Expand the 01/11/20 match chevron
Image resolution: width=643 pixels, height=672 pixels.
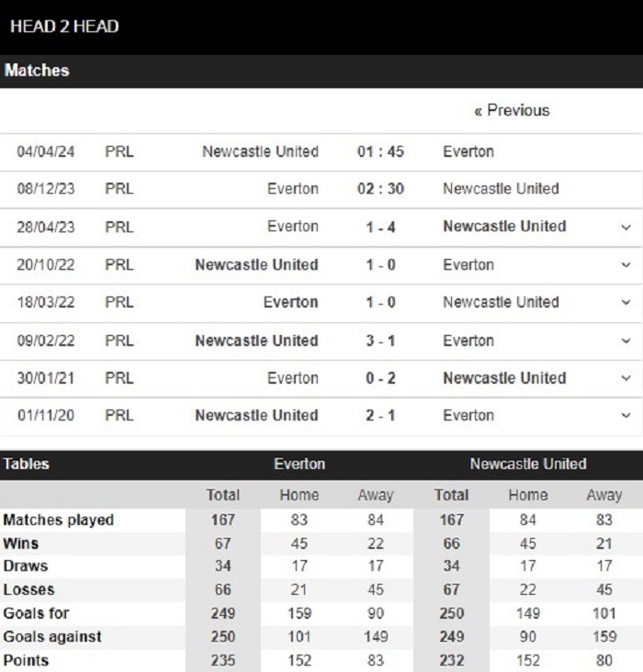tap(626, 415)
